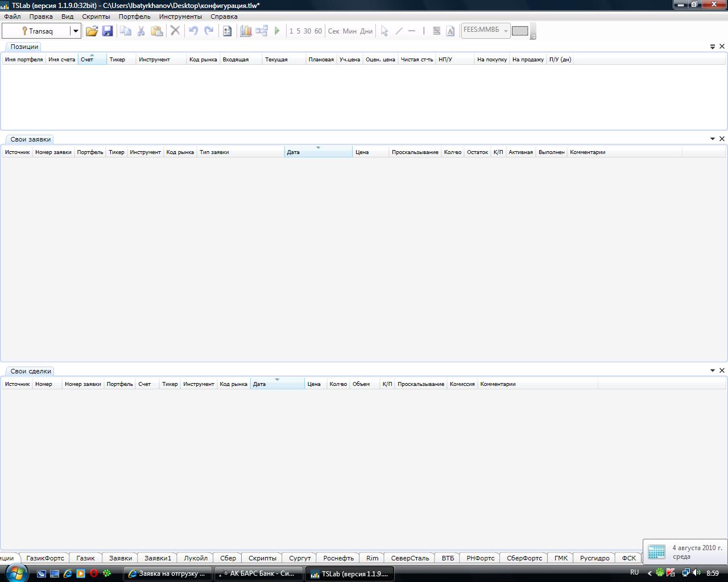Switch to the СеверСталь tab
This screenshot has height=582, width=728.
410,558
